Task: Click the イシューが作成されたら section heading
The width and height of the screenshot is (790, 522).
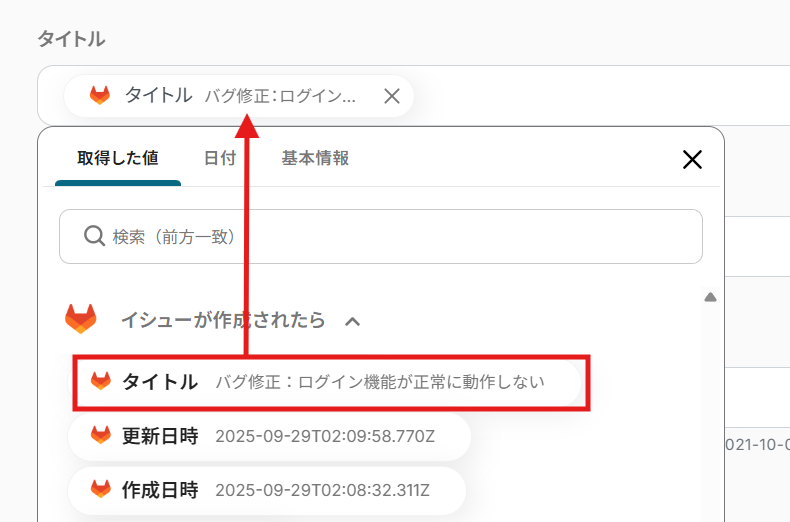Action: point(222,321)
